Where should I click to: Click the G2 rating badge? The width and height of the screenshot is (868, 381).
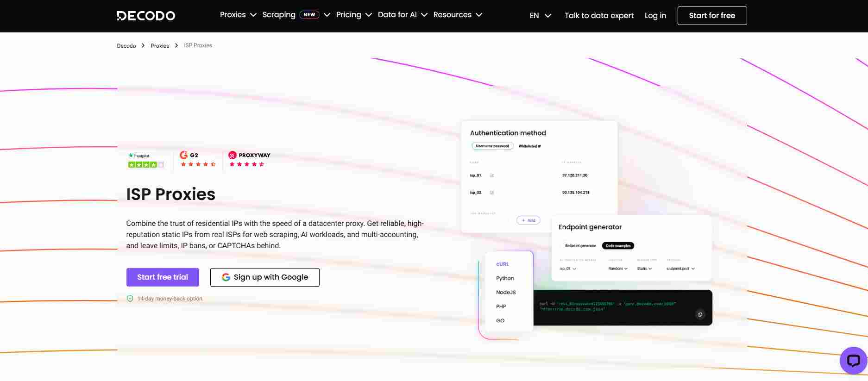pyautogui.click(x=198, y=160)
